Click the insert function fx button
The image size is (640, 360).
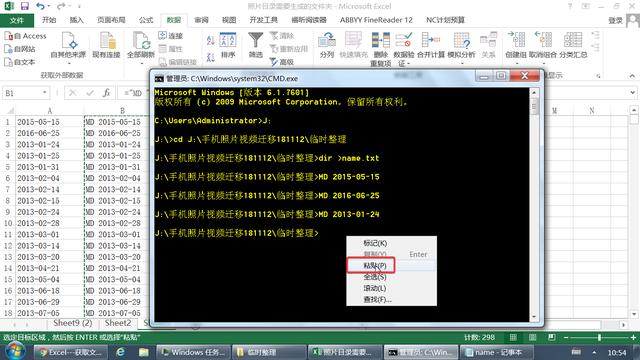pyautogui.click(x=107, y=93)
